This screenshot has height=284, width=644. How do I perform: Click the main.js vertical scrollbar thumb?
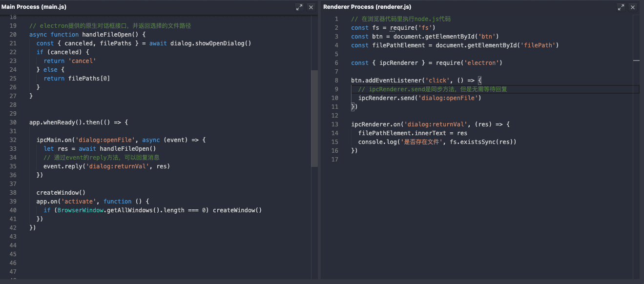click(x=314, y=119)
